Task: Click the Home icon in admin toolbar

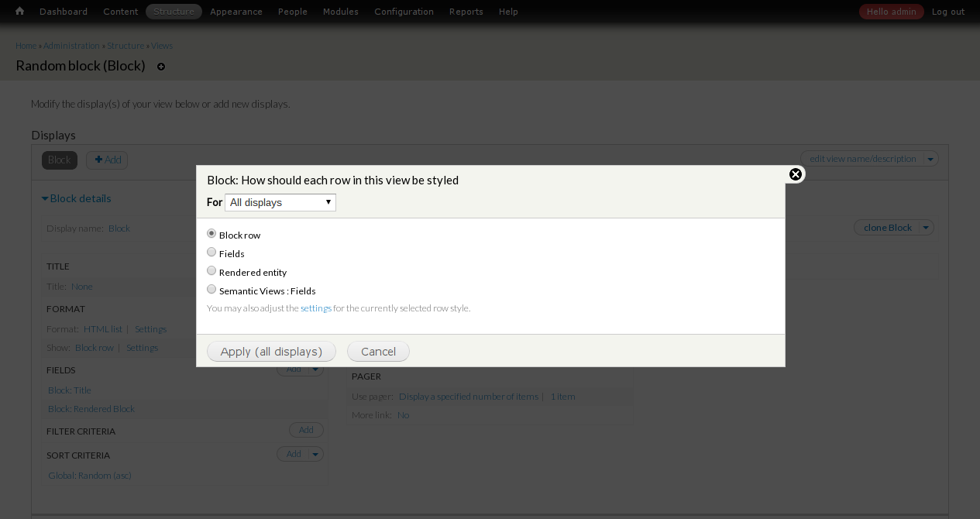Action: coord(19,12)
